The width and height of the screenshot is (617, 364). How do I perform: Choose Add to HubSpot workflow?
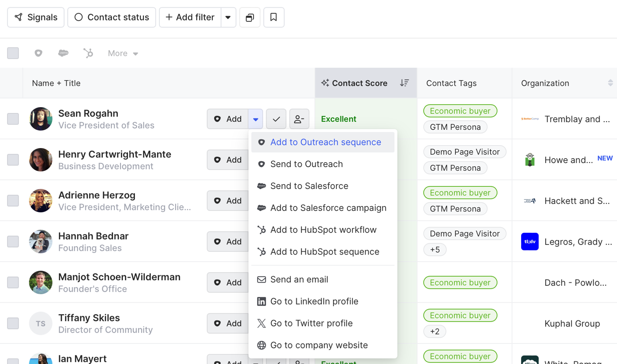pos(323,230)
